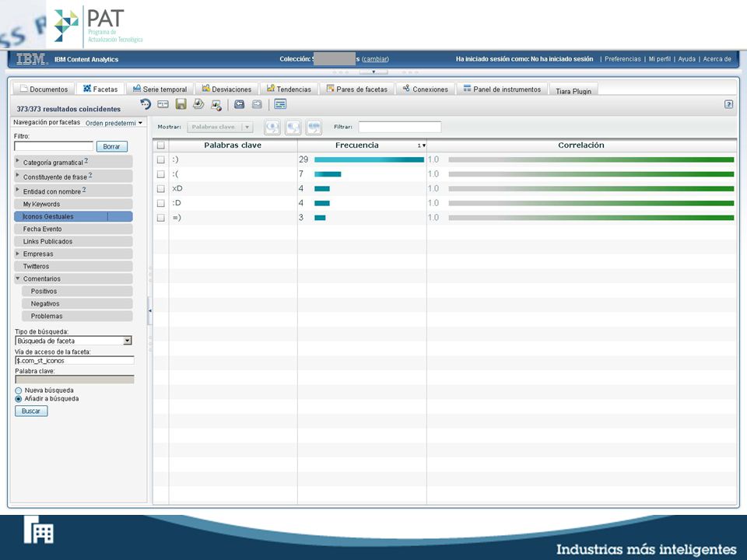This screenshot has height=560, width=747.
Task: Check the box for the :) row
Action: (x=161, y=159)
